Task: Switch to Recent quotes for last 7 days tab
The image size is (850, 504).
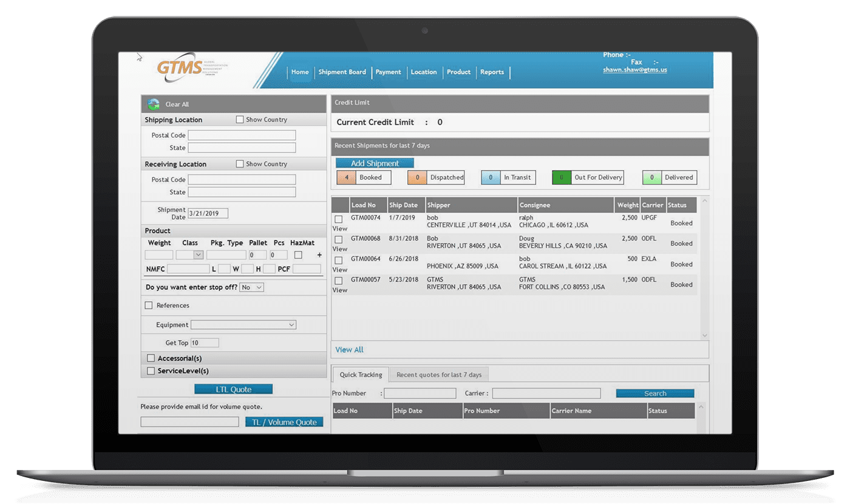Action: (439, 375)
